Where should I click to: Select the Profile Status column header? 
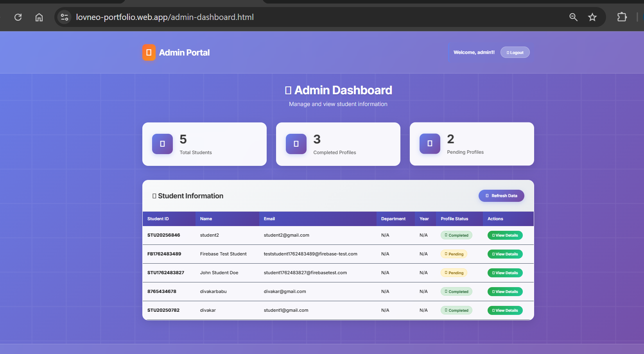pos(454,219)
